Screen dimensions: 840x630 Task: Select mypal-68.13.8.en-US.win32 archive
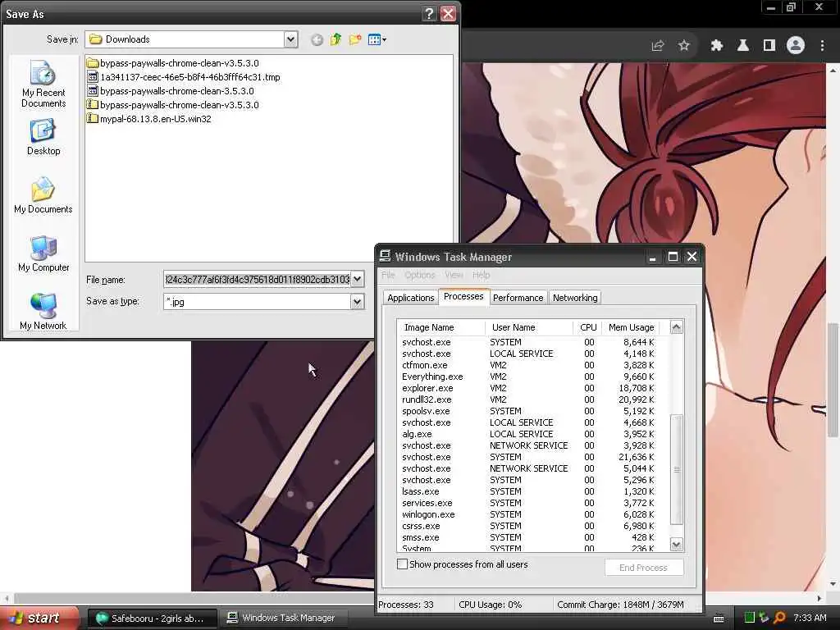coord(149,119)
